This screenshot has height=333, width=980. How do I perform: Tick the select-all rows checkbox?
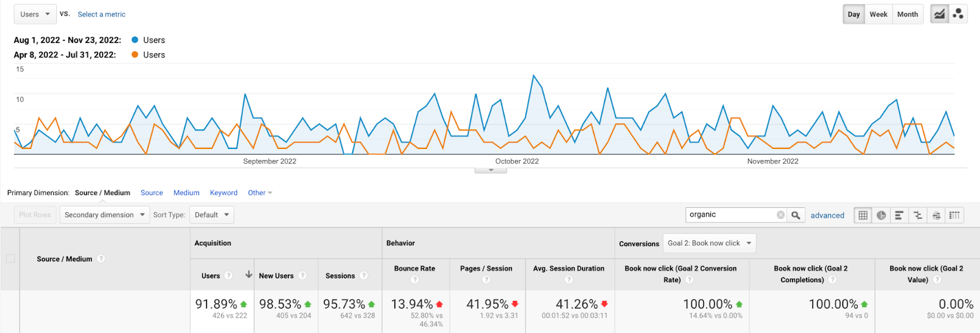coord(10,259)
